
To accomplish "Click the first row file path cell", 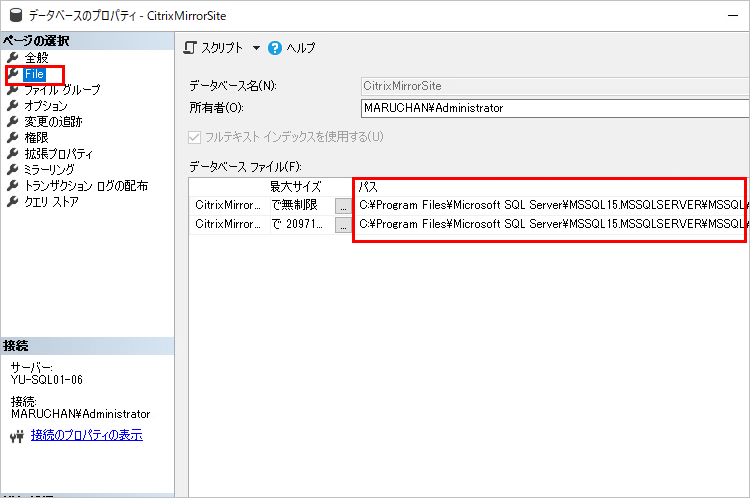I will pyautogui.click(x=551, y=205).
